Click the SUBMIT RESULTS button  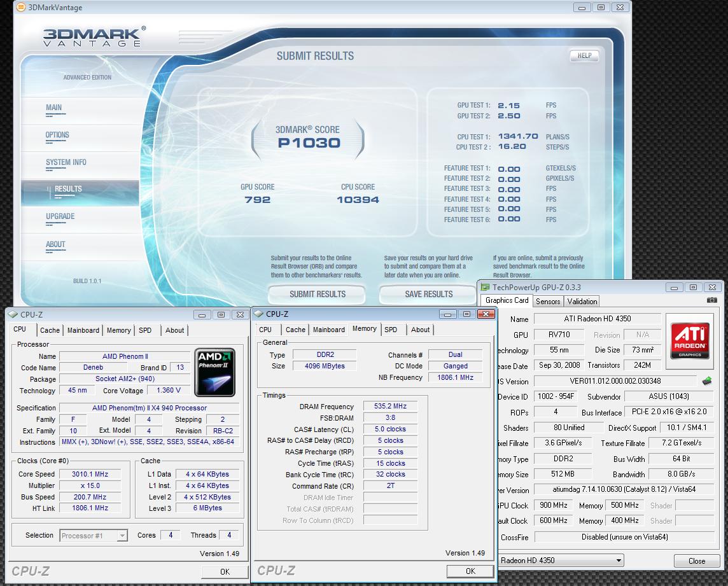coord(318,295)
